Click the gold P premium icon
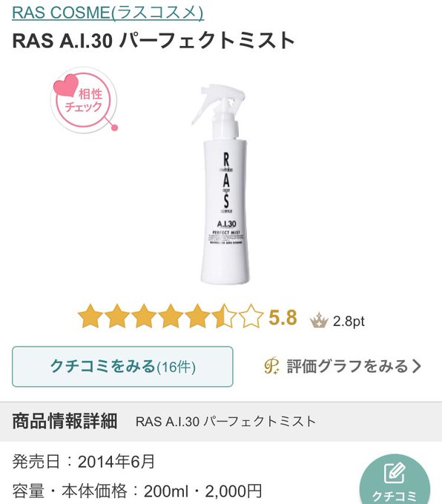This screenshot has height=504, width=442. click(x=272, y=366)
